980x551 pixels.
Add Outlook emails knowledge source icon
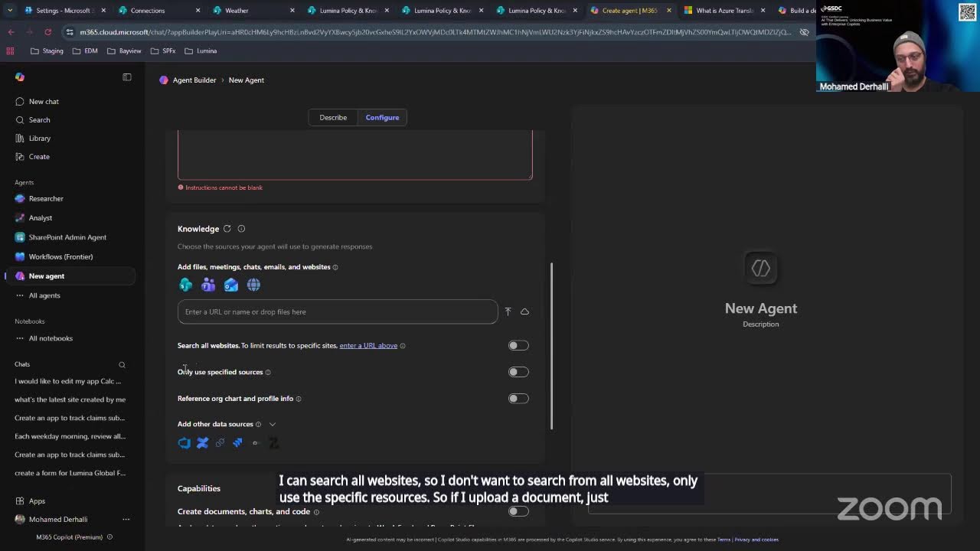[x=231, y=285]
